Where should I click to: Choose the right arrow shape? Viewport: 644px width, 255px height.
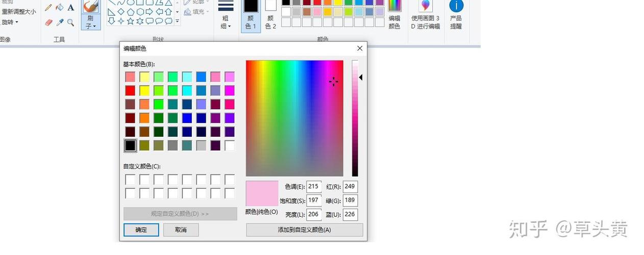[150, 12]
